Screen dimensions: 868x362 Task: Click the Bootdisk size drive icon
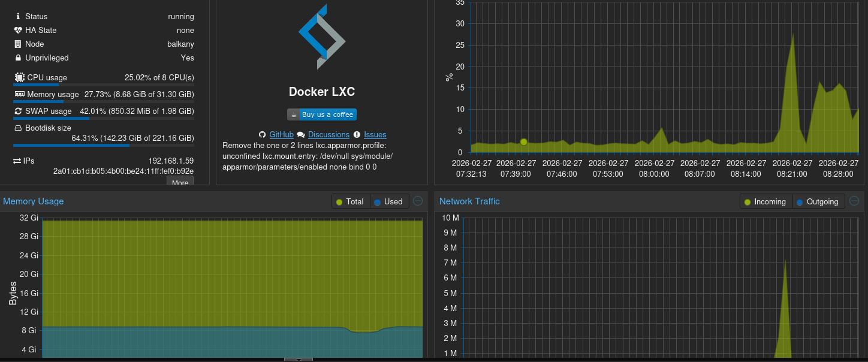(18, 128)
